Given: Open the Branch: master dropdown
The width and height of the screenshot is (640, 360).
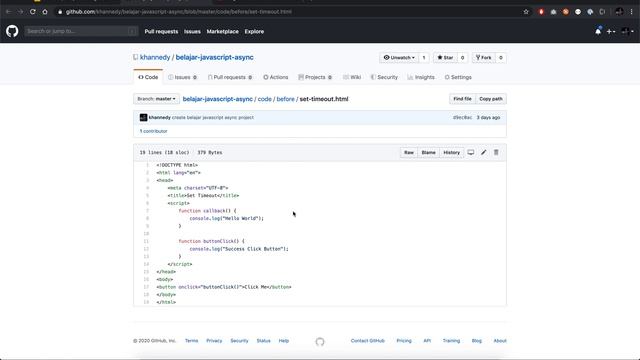Looking at the screenshot, I should (156, 99).
